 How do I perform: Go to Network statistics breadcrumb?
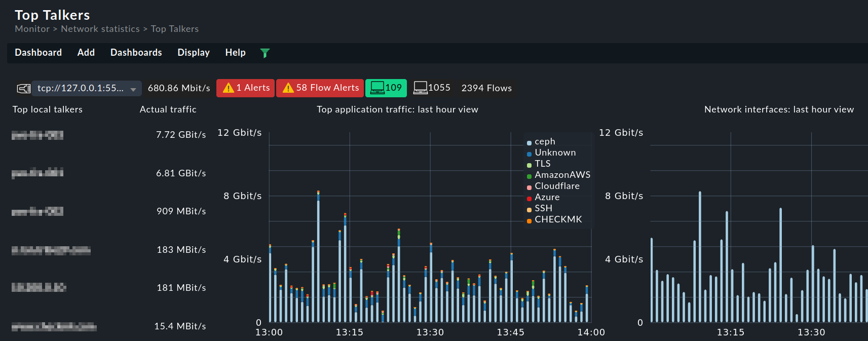[100, 29]
